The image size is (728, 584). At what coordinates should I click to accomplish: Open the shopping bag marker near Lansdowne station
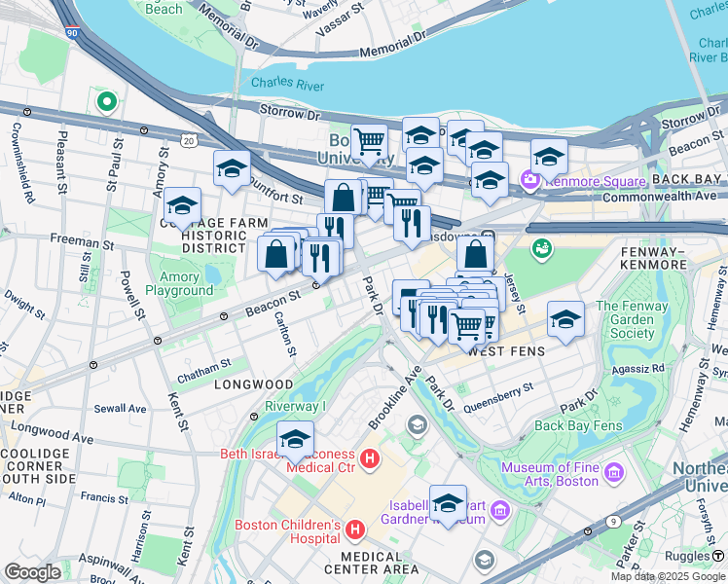click(475, 254)
